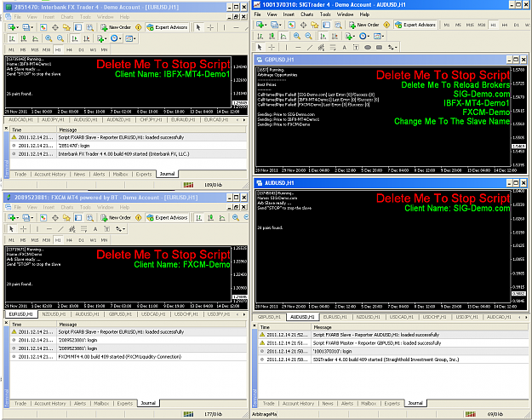532x420 pixels.
Task: Click 'Change Me To The Slave Name' label
Action: point(452,121)
